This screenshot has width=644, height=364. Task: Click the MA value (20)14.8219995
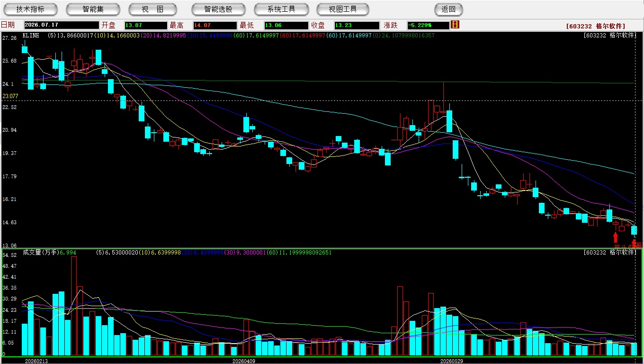163,36
